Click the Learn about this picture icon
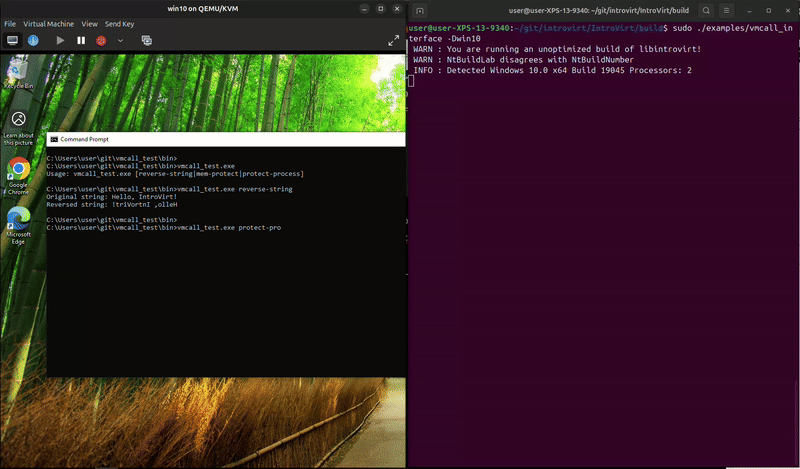The height and width of the screenshot is (469, 800). pos(18,123)
